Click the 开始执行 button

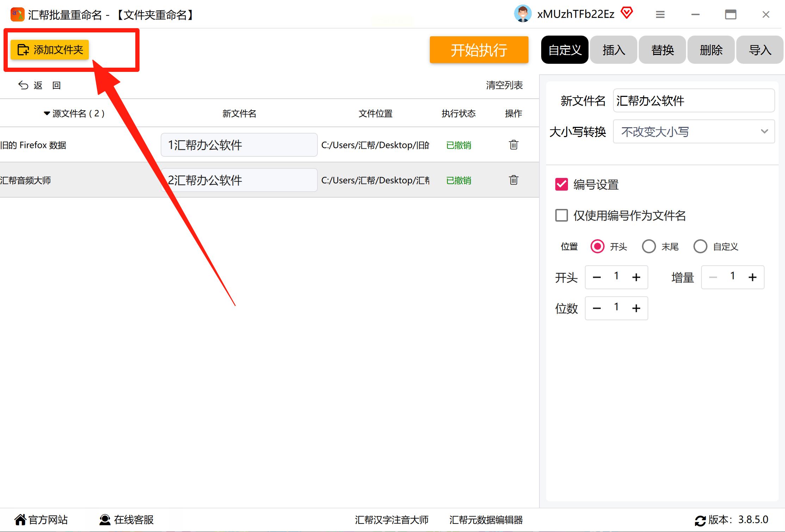pyautogui.click(x=478, y=50)
